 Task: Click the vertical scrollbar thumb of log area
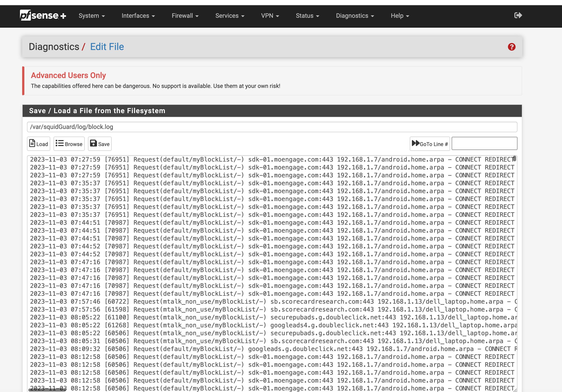click(x=515, y=159)
